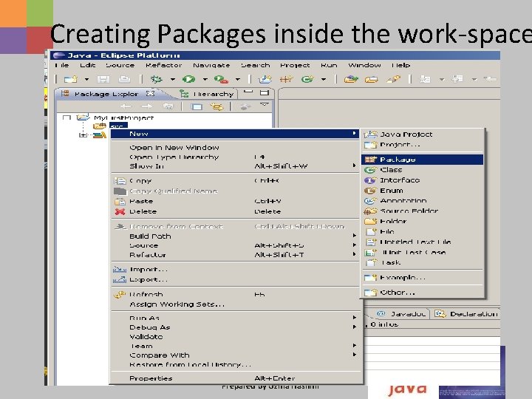Open the Refactor menu in the menu bar
532x399 pixels.
(164, 65)
